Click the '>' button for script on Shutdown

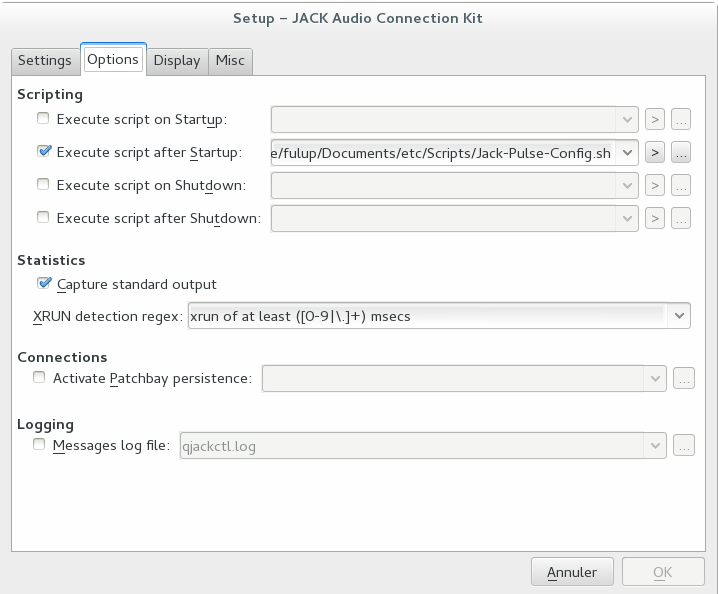click(x=655, y=185)
